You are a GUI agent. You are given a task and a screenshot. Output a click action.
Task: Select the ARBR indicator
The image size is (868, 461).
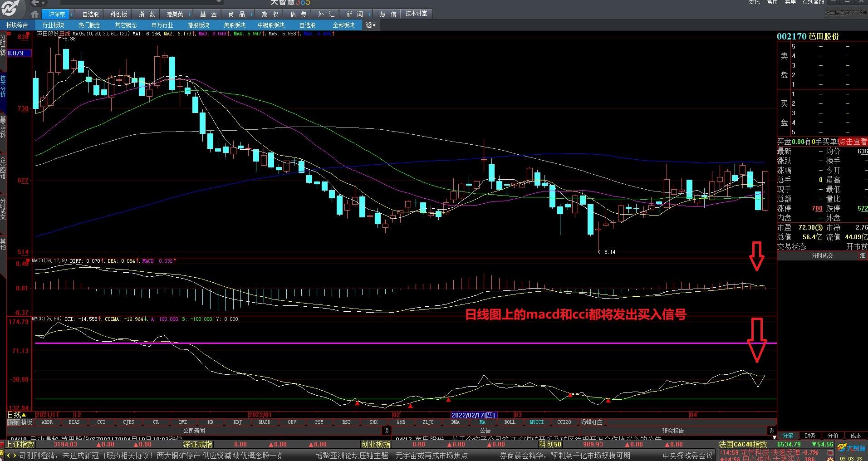tap(47, 422)
